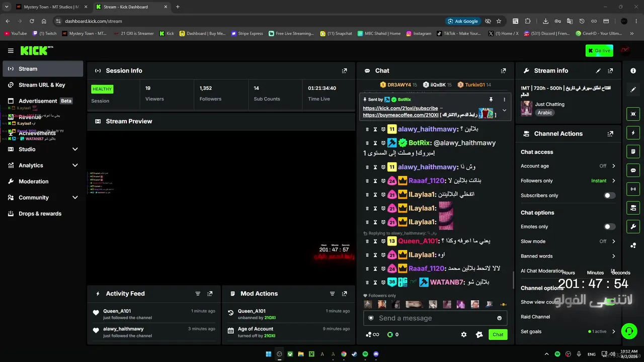Open Account age chat access options

(x=568, y=166)
